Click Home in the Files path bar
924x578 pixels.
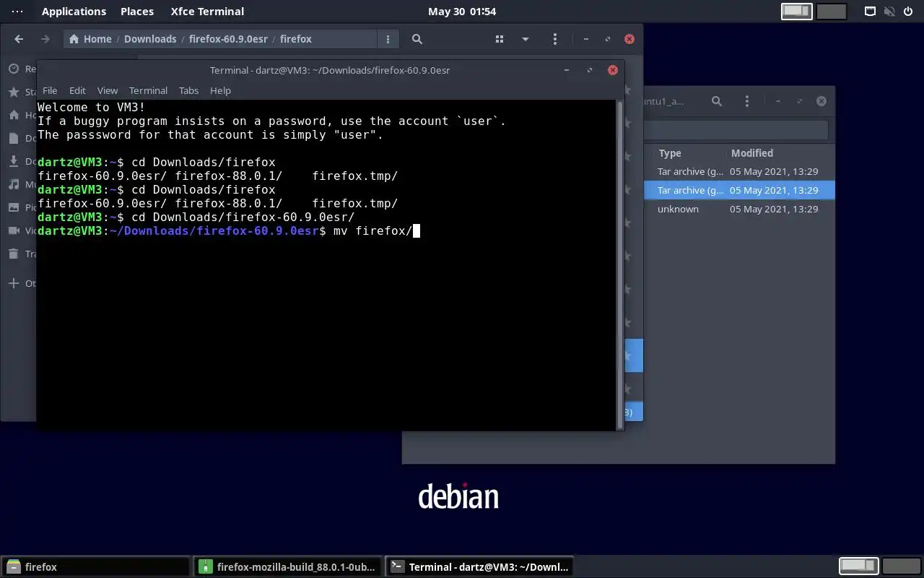90,39
